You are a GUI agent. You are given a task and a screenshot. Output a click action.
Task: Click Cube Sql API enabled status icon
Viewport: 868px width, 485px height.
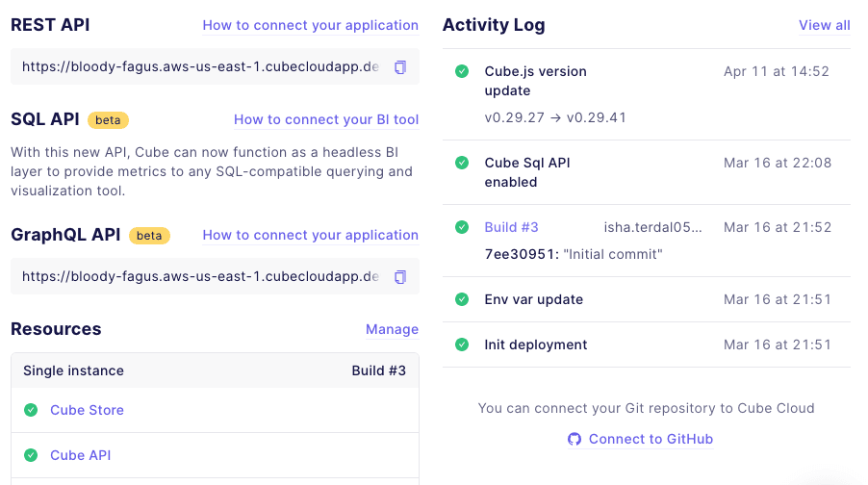[462, 163]
